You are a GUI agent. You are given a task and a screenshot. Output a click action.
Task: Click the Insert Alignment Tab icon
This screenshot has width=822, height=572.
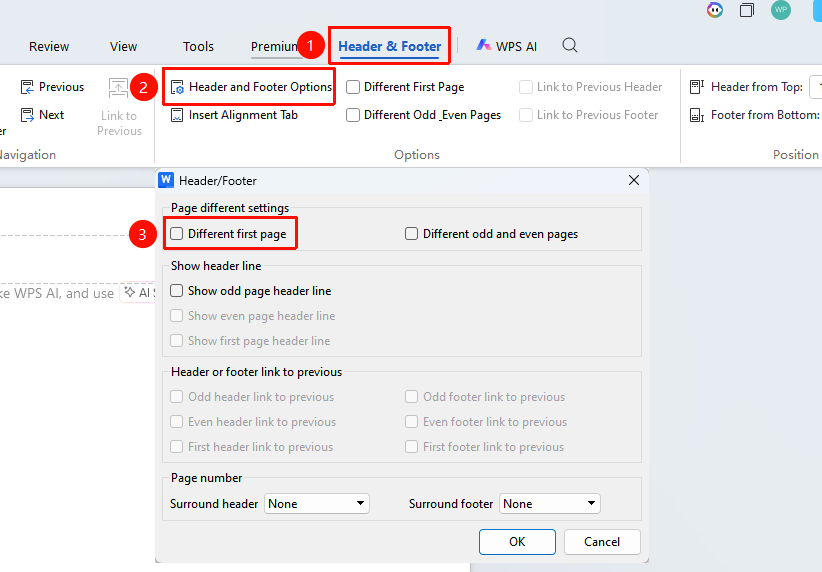(x=177, y=115)
